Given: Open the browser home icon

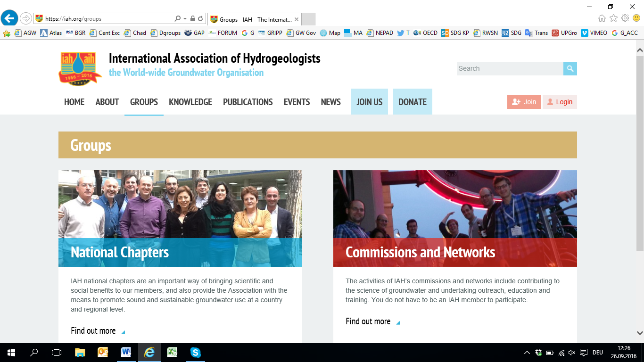Looking at the screenshot, I should tap(602, 18).
